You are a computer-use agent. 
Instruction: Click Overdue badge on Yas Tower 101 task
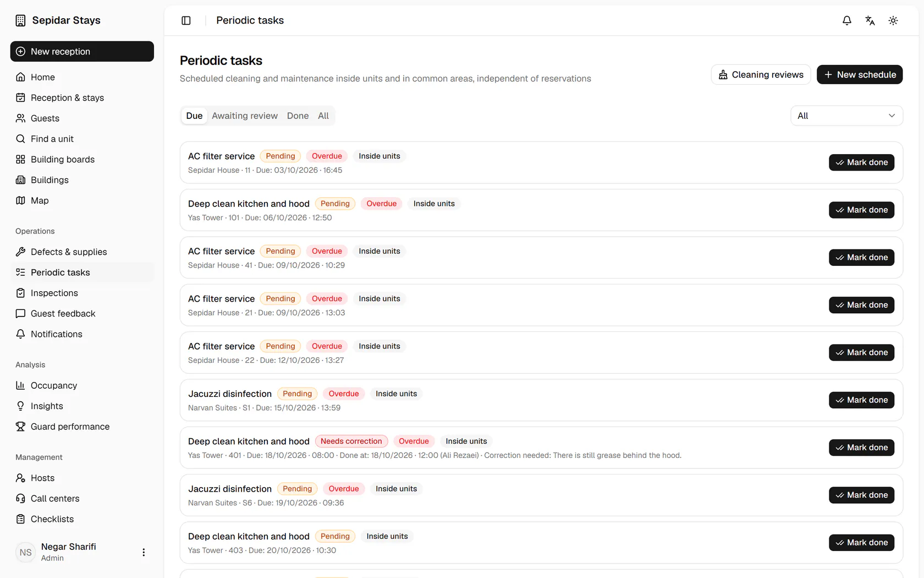382,204
